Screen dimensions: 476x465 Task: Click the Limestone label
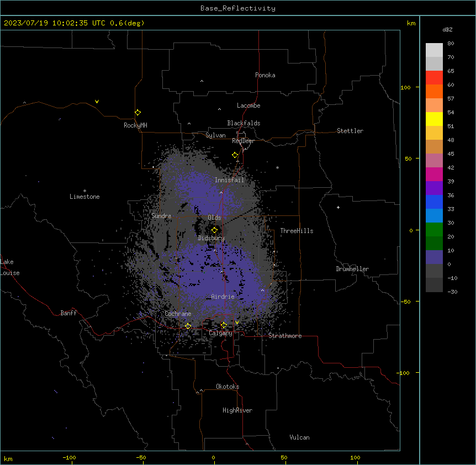[84, 197]
